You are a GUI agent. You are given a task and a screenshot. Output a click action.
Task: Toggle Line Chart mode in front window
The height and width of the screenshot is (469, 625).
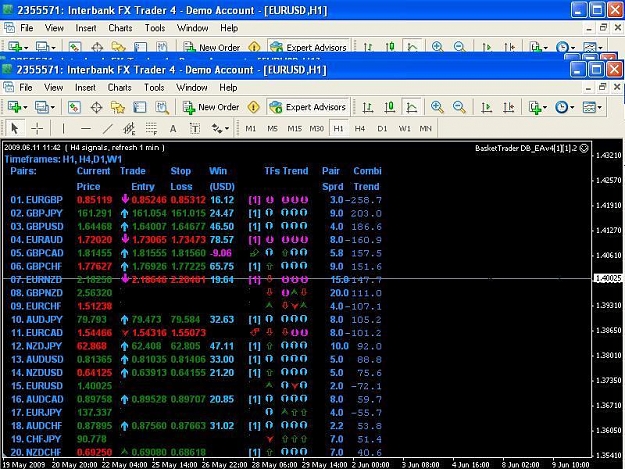pyautogui.click(x=411, y=107)
